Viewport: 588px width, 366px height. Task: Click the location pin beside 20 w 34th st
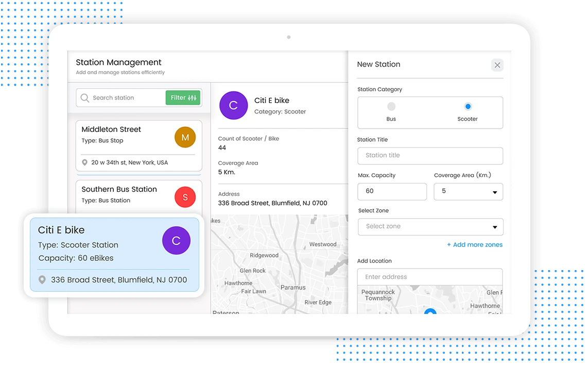85,162
